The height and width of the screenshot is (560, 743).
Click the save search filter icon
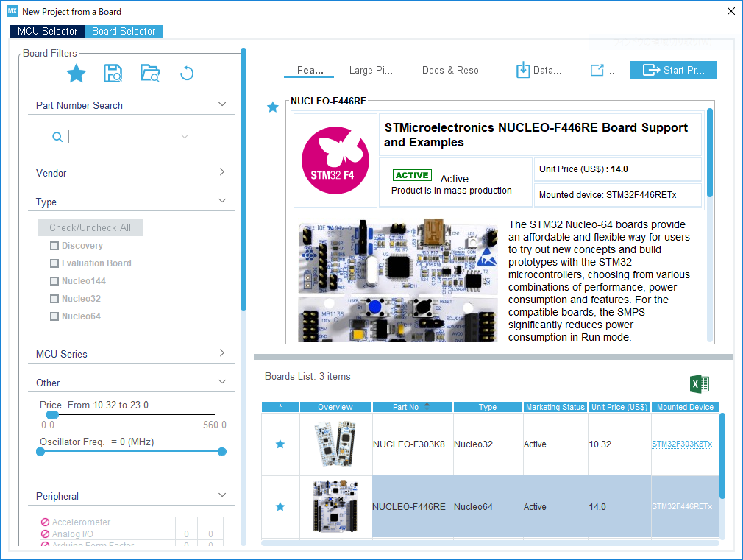coord(113,74)
